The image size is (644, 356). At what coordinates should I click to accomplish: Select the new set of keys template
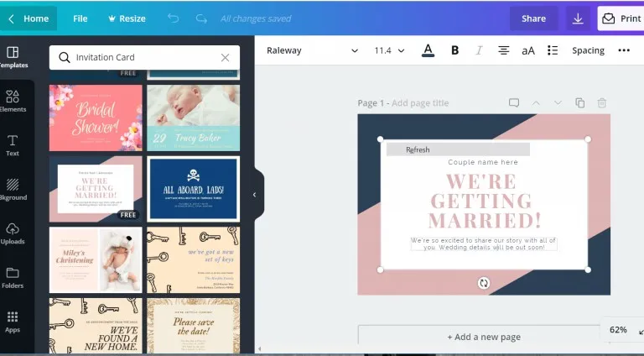click(x=194, y=259)
